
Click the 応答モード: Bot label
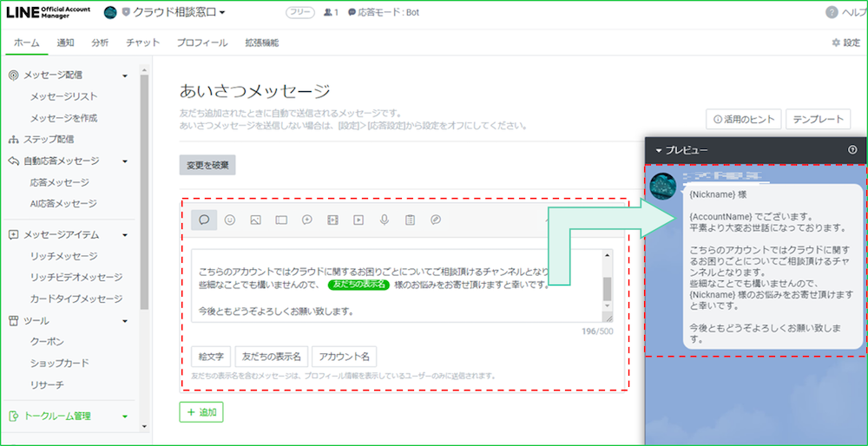pos(388,12)
